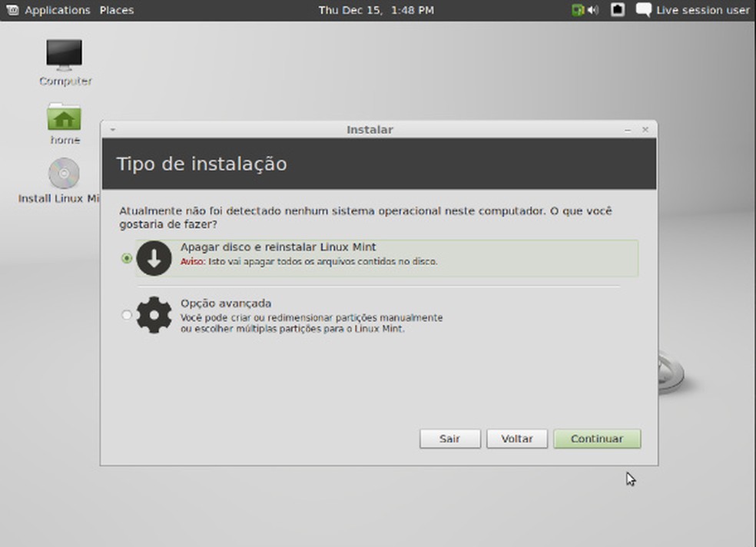Minimize the Instalar window
Viewport: 756px width, 547px height.
tap(627, 130)
